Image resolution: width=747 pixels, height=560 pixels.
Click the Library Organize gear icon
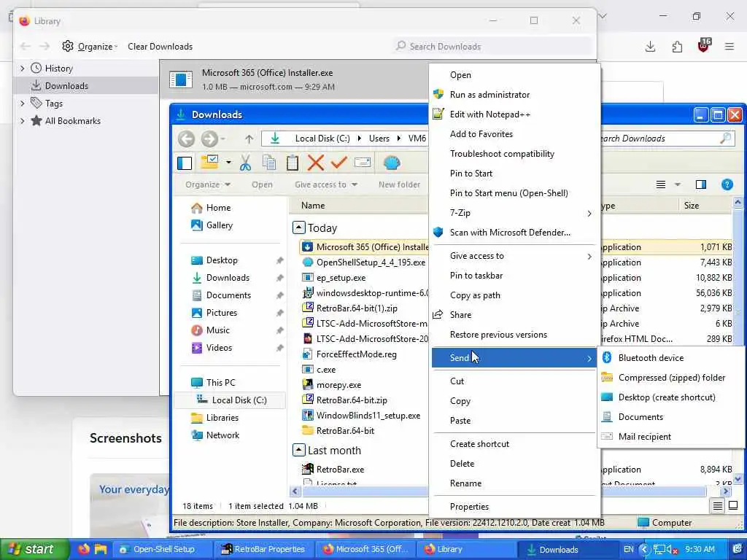(x=68, y=46)
